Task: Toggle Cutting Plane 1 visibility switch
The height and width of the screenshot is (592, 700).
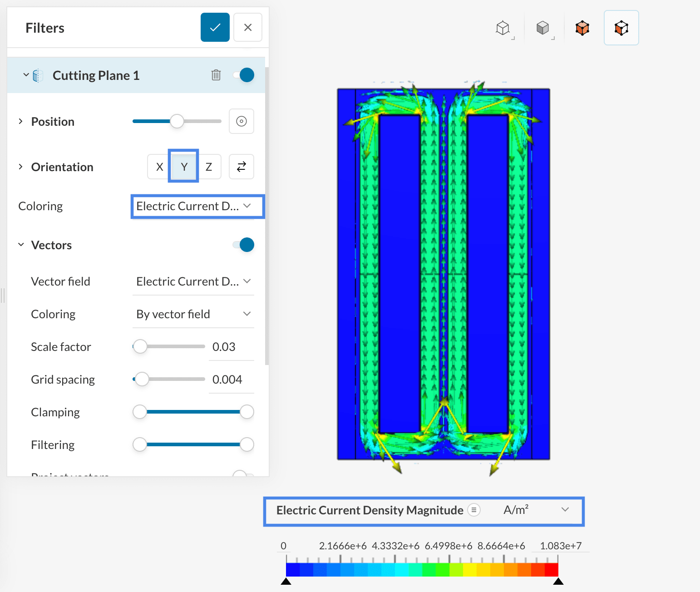Action: 245,75
